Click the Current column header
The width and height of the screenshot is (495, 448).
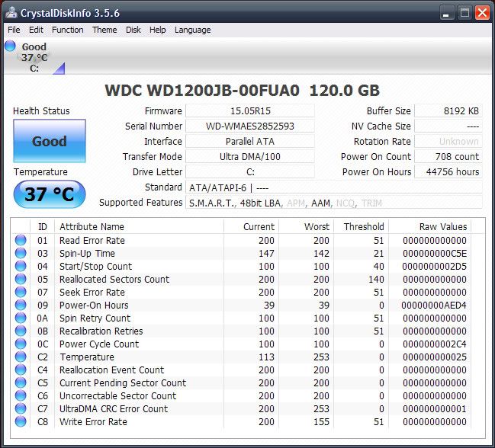coord(251,227)
